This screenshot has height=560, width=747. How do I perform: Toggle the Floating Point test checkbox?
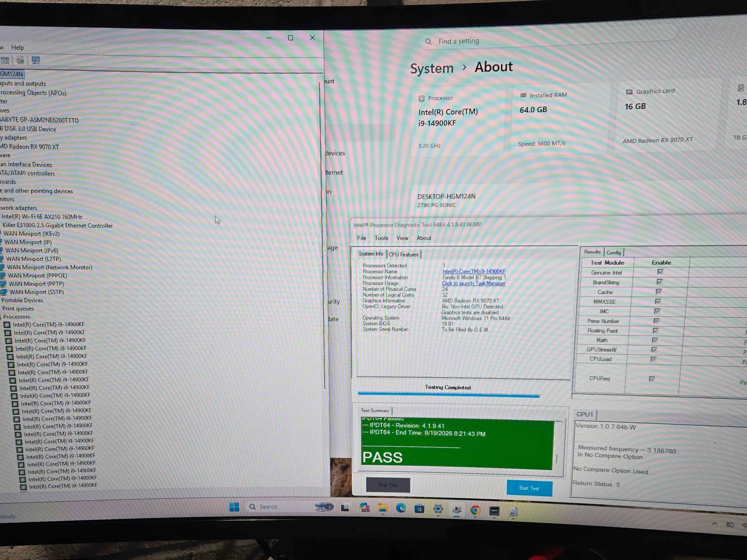[x=656, y=330]
